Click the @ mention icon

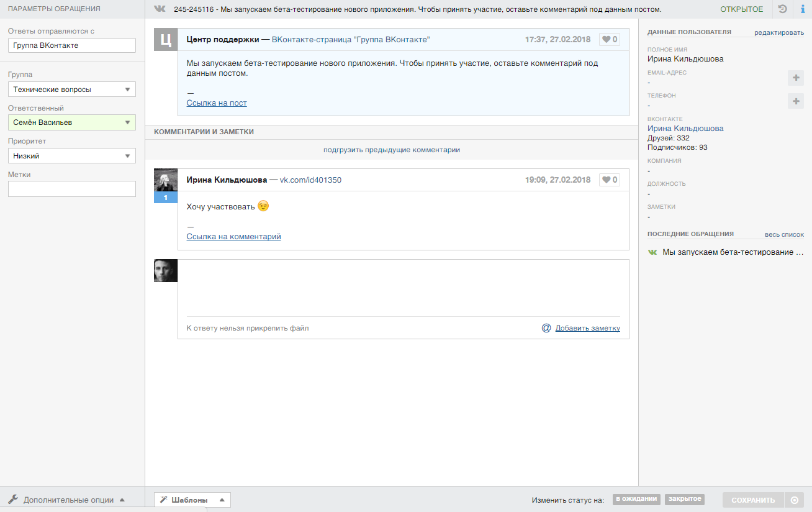[x=546, y=327]
